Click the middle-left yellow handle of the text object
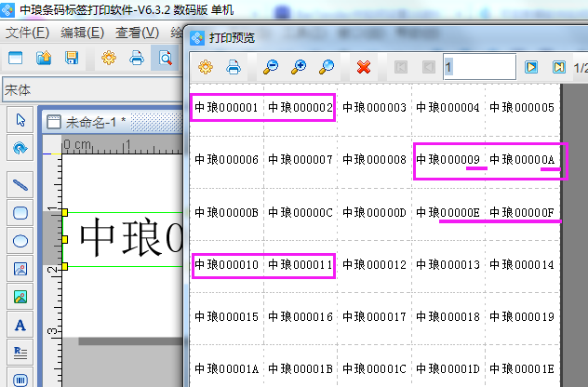 tap(64, 239)
